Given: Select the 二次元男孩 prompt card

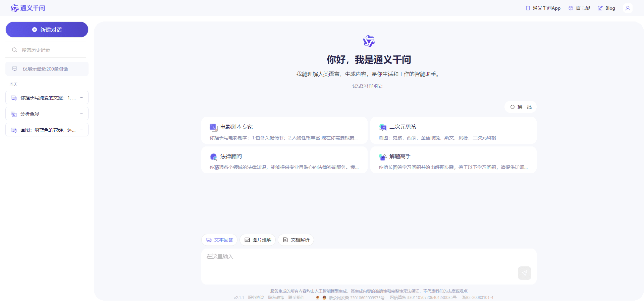Looking at the screenshot, I should [453, 131].
